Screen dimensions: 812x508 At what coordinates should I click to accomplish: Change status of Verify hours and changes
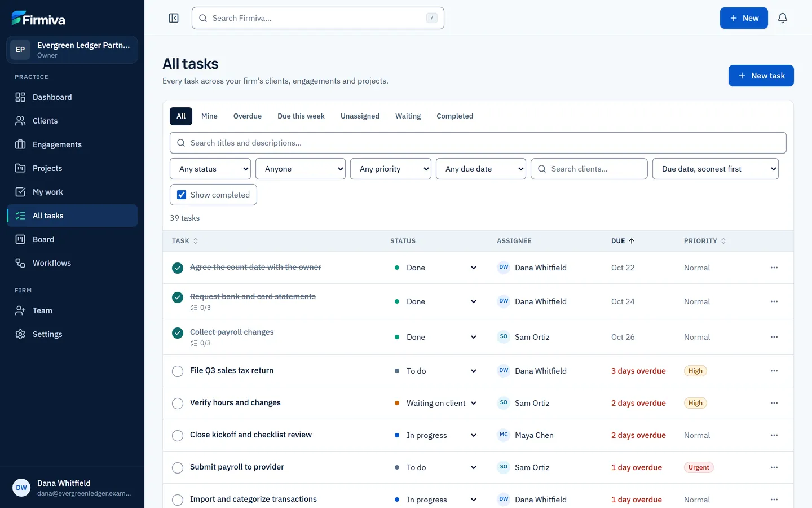[436, 403]
